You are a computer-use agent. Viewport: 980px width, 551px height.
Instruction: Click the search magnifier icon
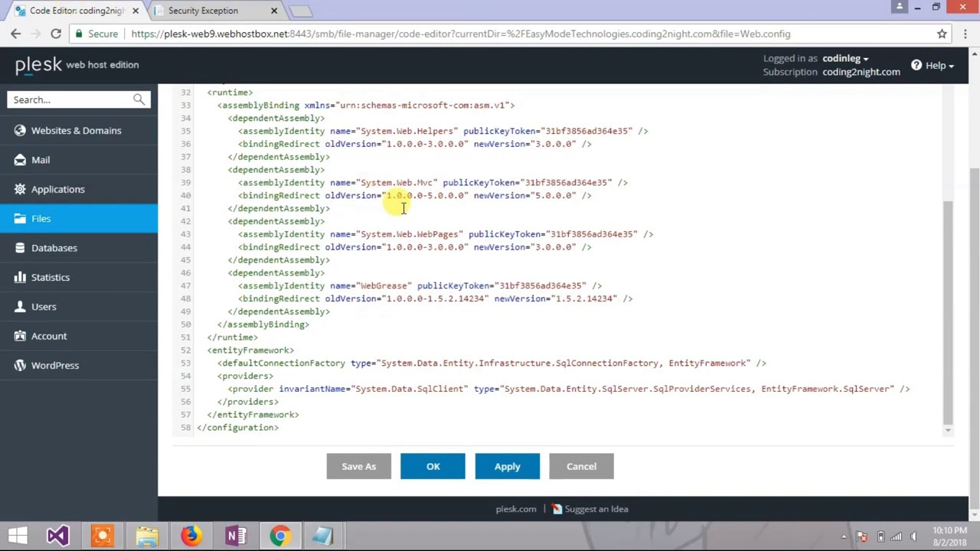(139, 99)
